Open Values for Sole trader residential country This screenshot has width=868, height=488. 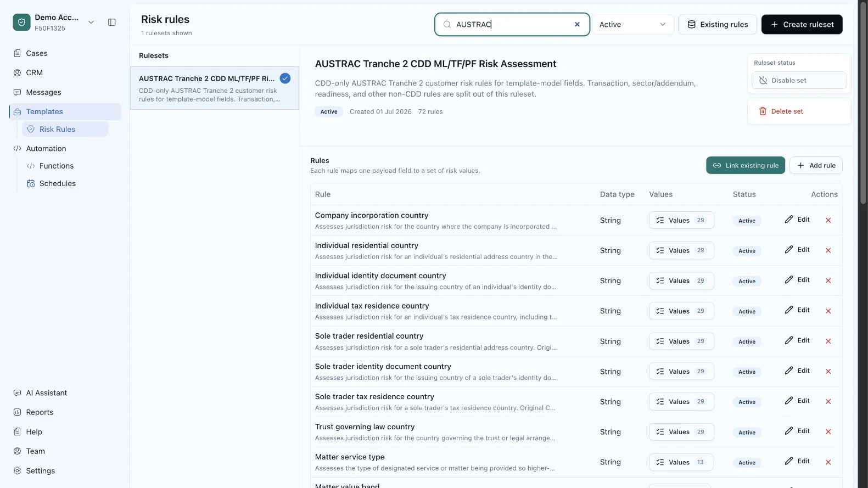tap(681, 341)
